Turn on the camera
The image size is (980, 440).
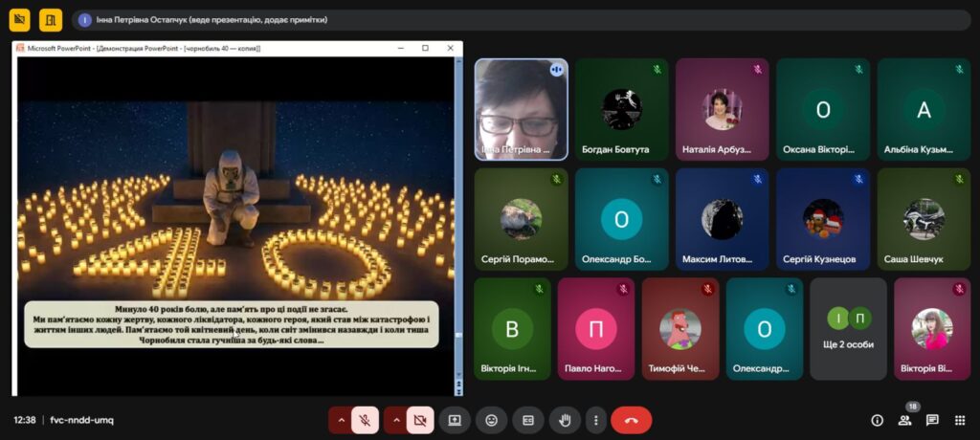[x=419, y=420]
